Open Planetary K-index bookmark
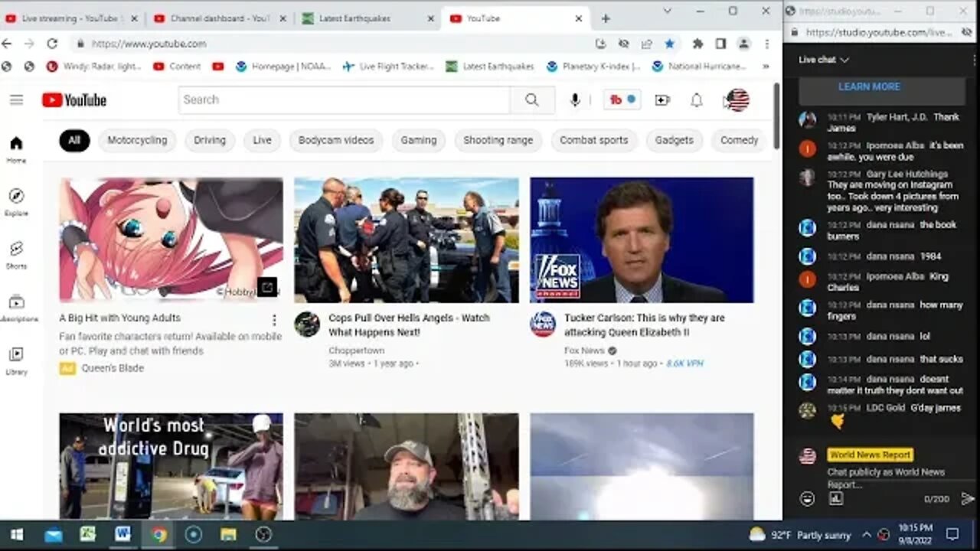Image resolution: width=980 pixels, height=551 pixels. pos(593,67)
